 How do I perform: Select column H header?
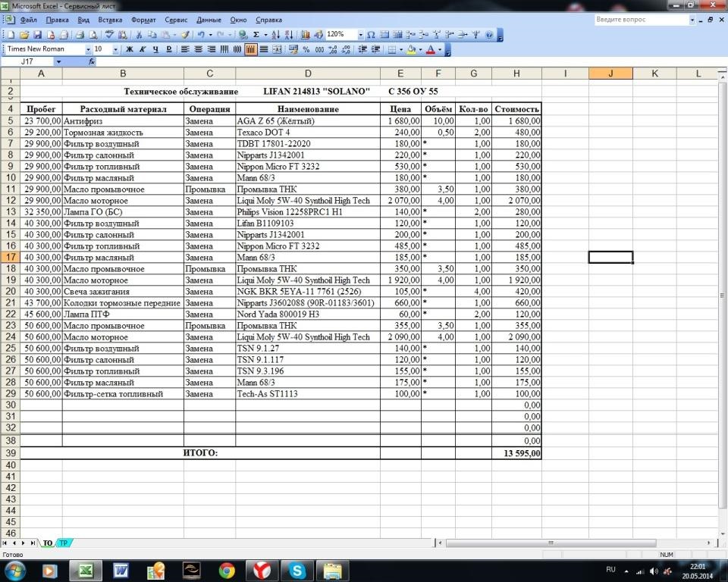pos(516,74)
